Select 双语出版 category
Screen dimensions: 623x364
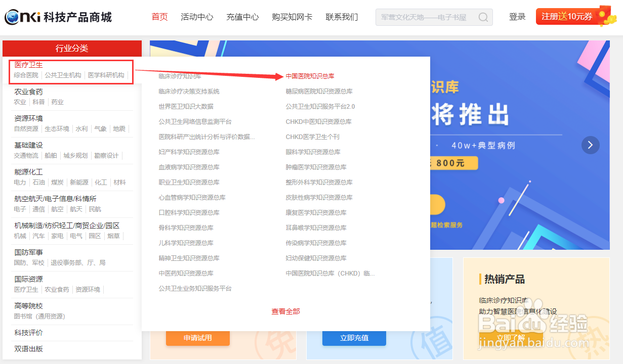[29, 349]
